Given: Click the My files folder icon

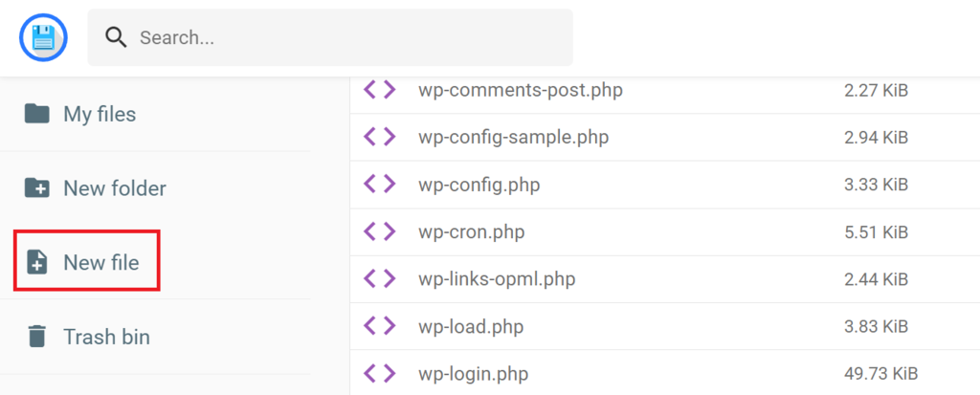Looking at the screenshot, I should [36, 114].
